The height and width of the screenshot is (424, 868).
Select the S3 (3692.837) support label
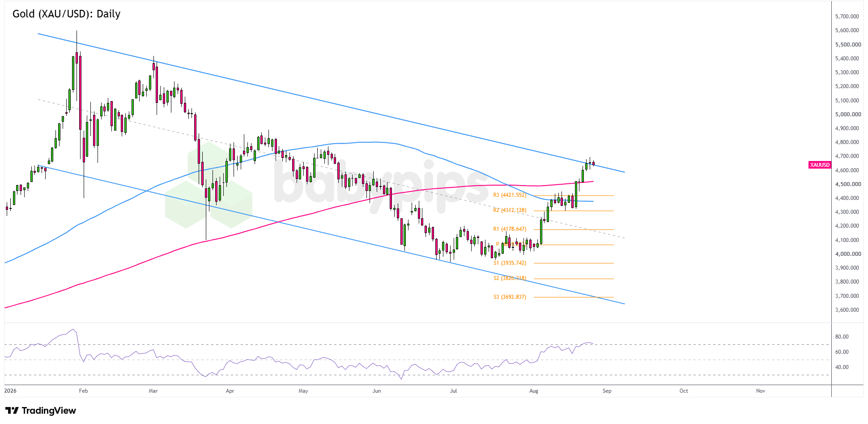tap(510, 297)
